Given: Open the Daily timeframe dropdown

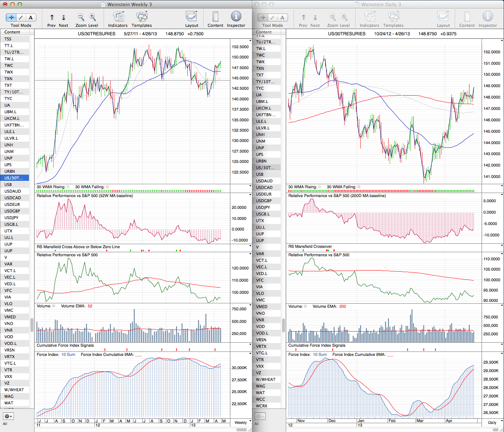Looking at the screenshot, I should 492,423.
